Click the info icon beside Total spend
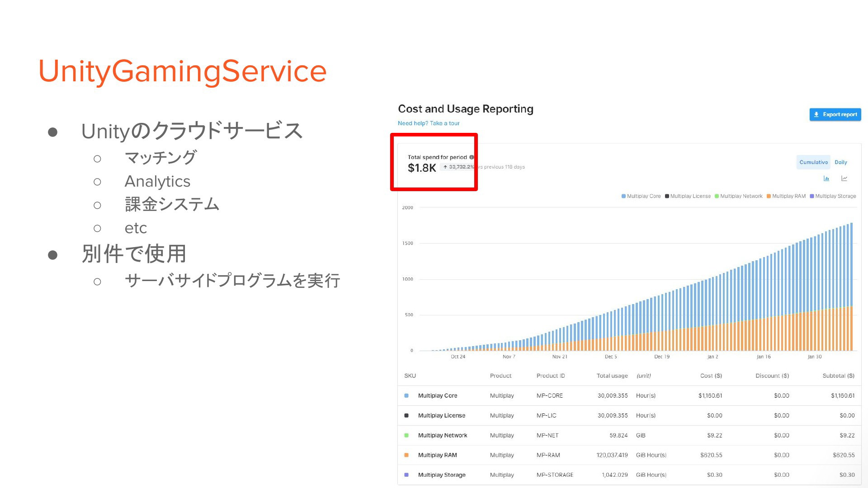The image size is (868, 488). 472,157
